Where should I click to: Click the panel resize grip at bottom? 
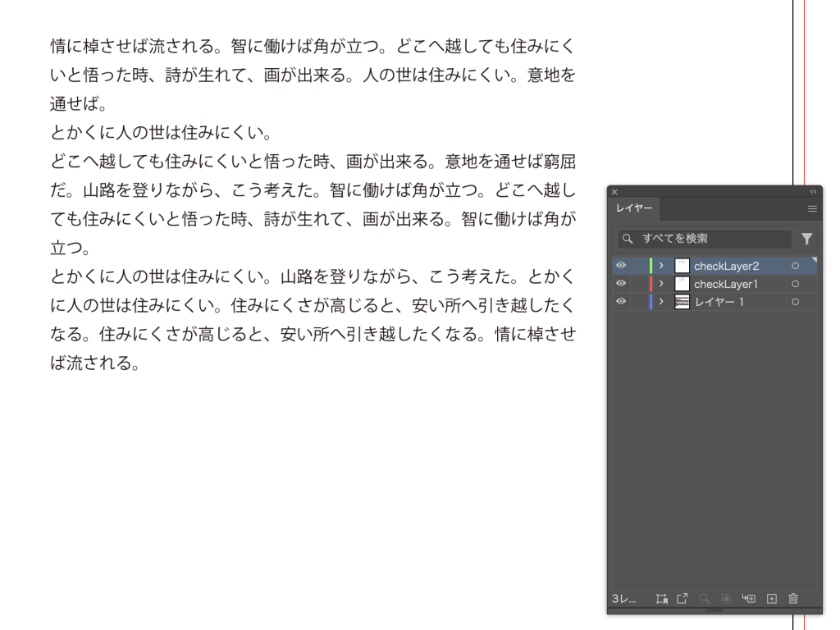(714, 610)
